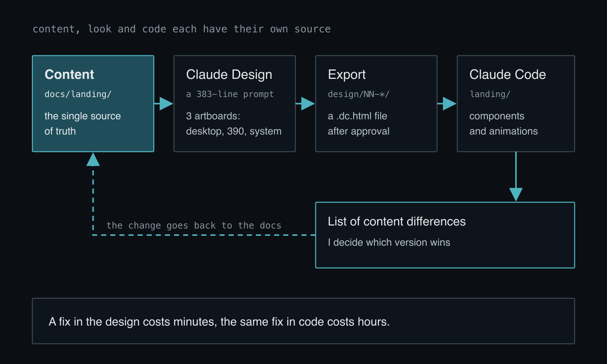
Task: Select the 'Export' box title
Action: pos(347,75)
